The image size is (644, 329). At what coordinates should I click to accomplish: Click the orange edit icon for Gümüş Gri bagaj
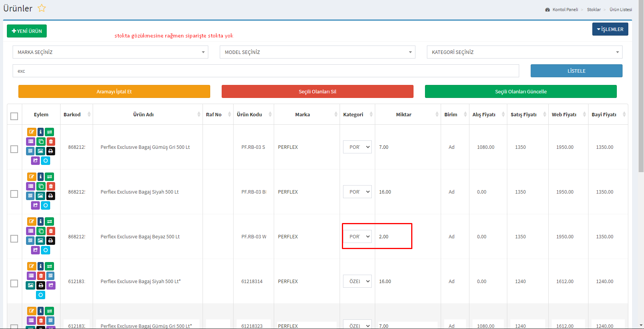[x=31, y=132]
